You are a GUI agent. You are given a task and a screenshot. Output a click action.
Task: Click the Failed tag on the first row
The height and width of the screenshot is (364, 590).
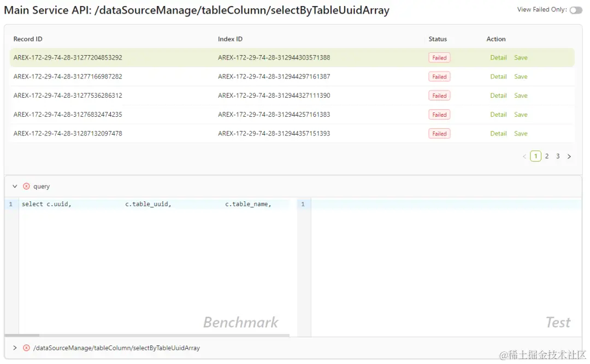coord(439,57)
